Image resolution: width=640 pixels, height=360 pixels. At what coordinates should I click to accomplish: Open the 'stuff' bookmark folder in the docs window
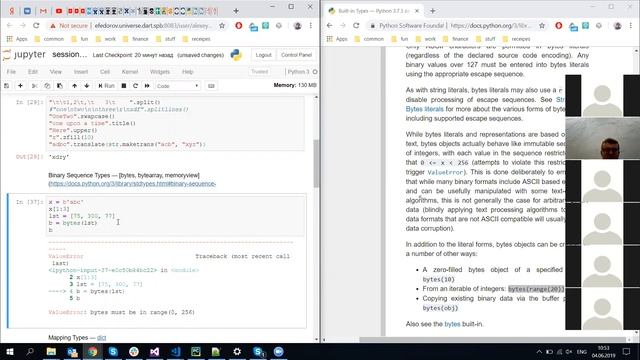(x=486, y=39)
